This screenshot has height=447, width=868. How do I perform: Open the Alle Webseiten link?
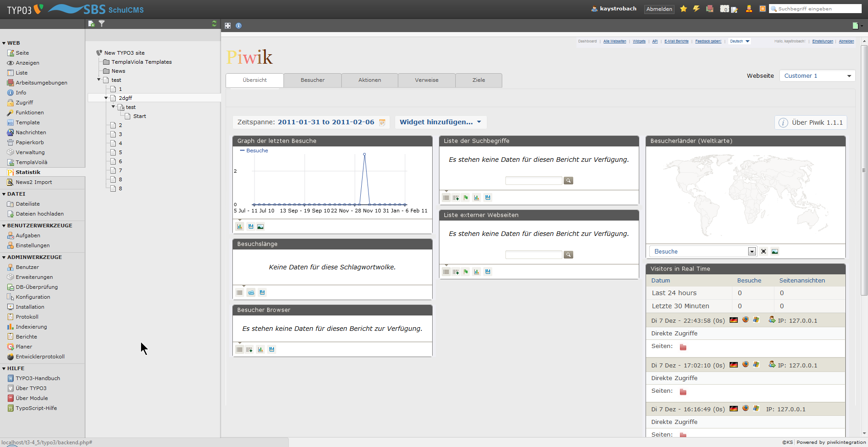(x=615, y=41)
